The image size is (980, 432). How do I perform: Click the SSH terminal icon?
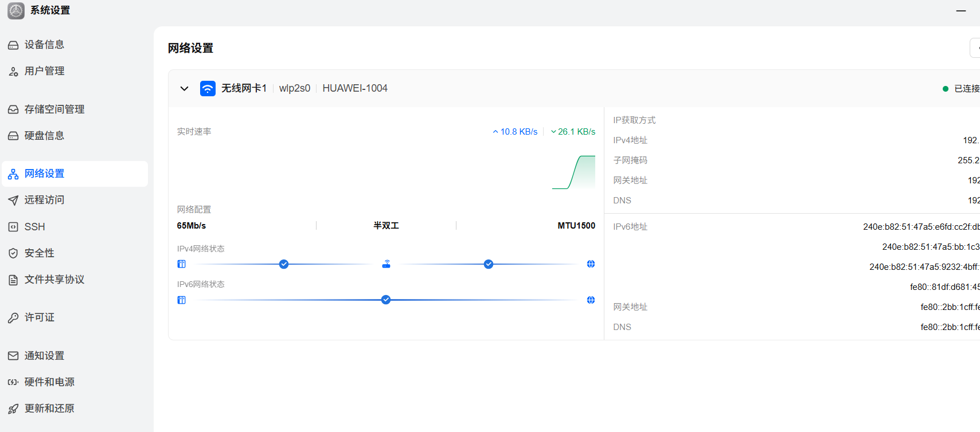(13, 227)
